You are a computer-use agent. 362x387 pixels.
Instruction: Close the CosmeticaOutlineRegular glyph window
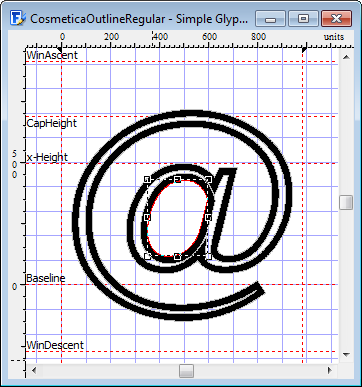click(x=336, y=19)
